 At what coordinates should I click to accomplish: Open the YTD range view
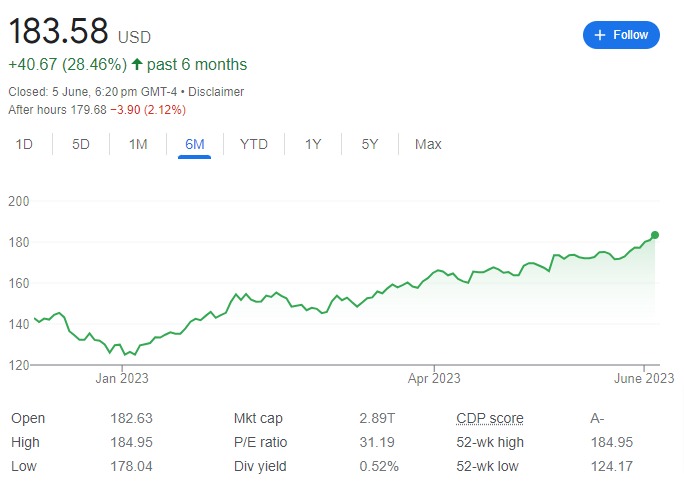click(253, 144)
